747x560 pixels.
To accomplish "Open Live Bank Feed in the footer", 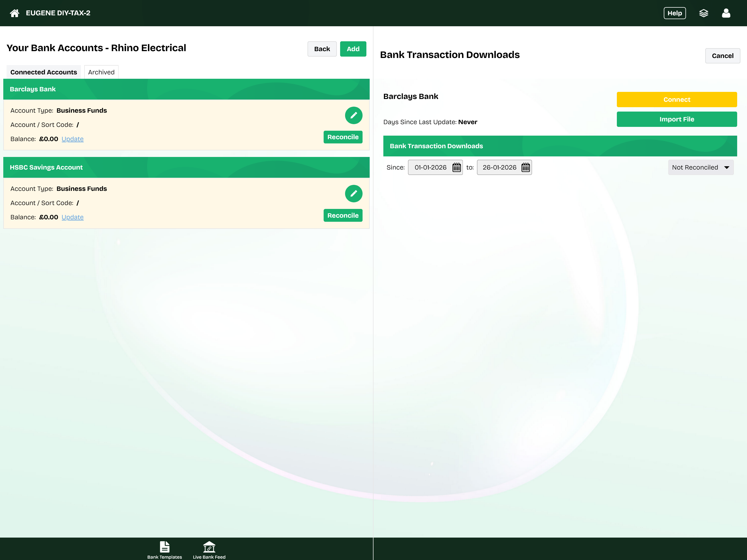I will coord(209,550).
